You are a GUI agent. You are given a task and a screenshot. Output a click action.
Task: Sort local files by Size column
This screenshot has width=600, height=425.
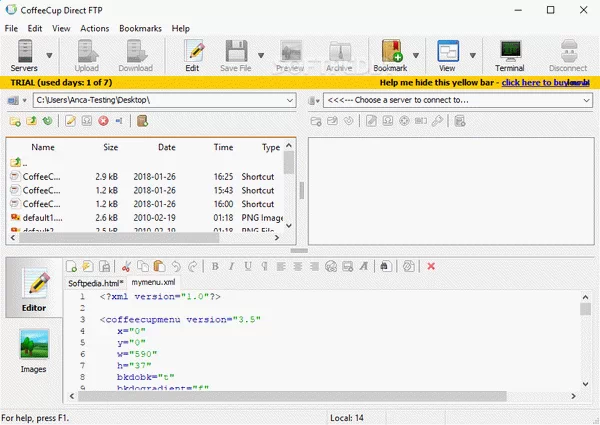click(111, 147)
